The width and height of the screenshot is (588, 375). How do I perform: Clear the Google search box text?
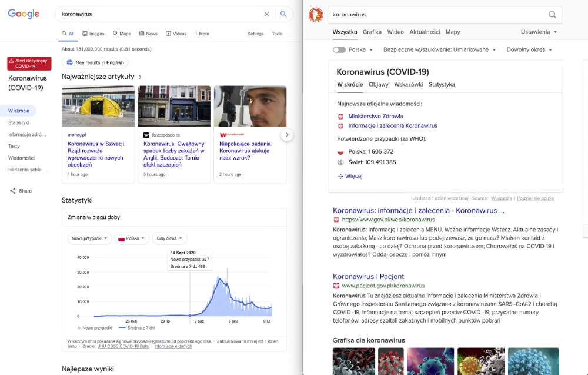[266, 14]
